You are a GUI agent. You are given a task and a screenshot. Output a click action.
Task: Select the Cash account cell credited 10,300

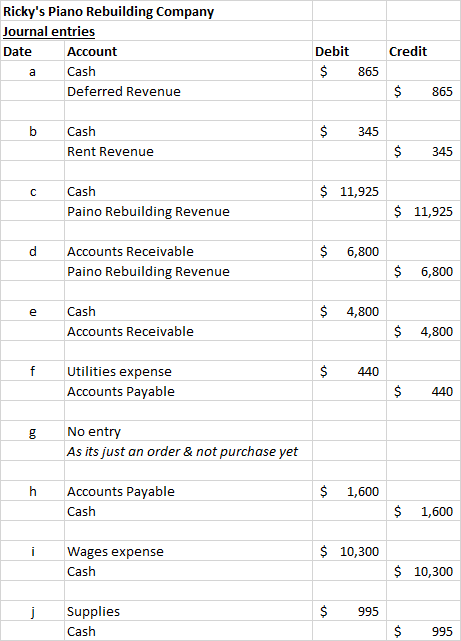click(x=188, y=572)
